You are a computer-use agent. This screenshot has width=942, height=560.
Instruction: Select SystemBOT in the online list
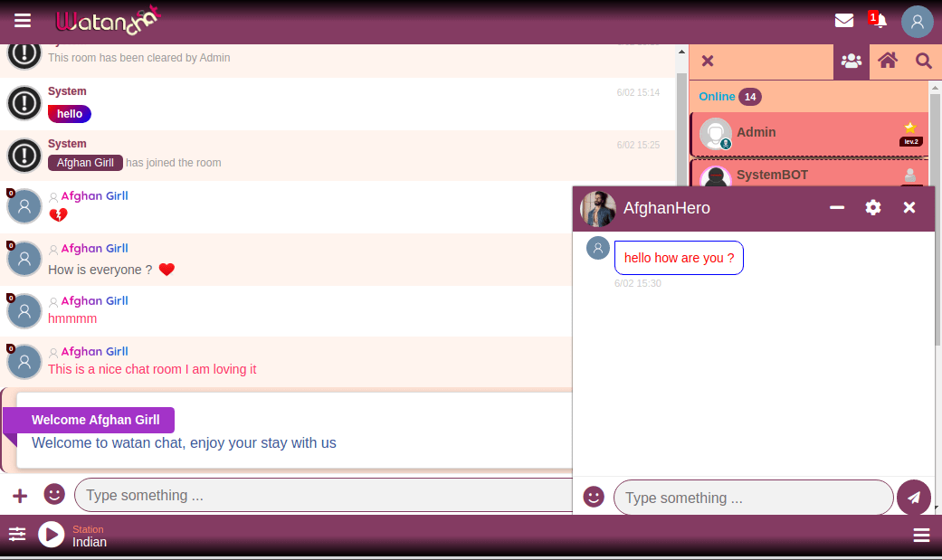click(771, 175)
